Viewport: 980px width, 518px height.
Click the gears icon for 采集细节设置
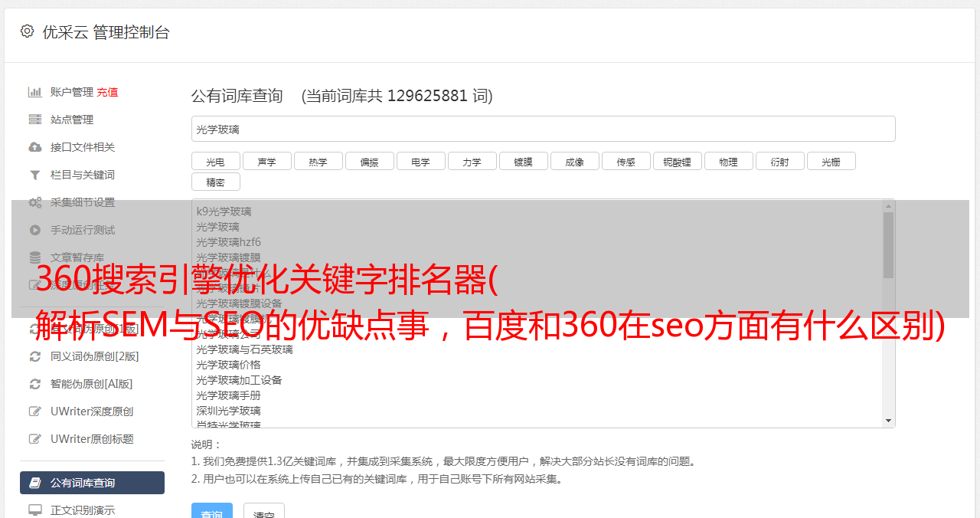point(35,202)
